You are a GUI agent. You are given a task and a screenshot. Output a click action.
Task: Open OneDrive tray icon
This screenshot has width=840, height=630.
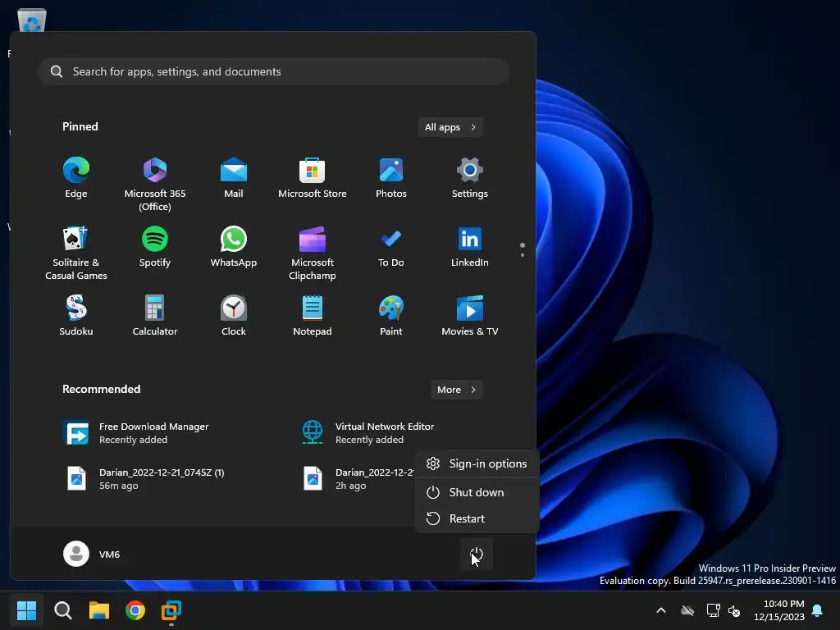(x=687, y=610)
